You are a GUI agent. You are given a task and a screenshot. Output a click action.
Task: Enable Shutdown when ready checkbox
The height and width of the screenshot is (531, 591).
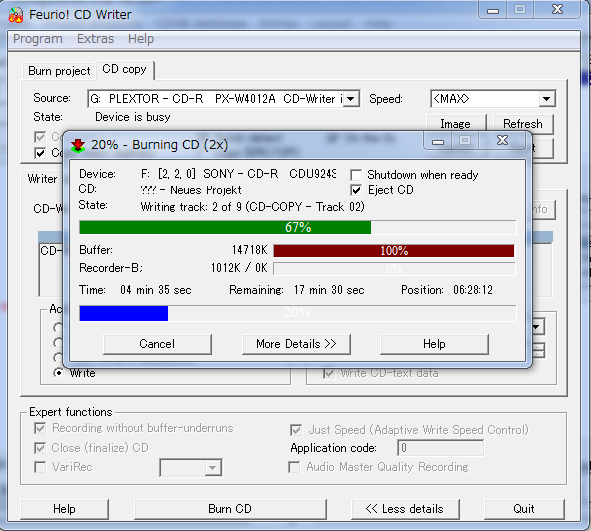(x=356, y=175)
